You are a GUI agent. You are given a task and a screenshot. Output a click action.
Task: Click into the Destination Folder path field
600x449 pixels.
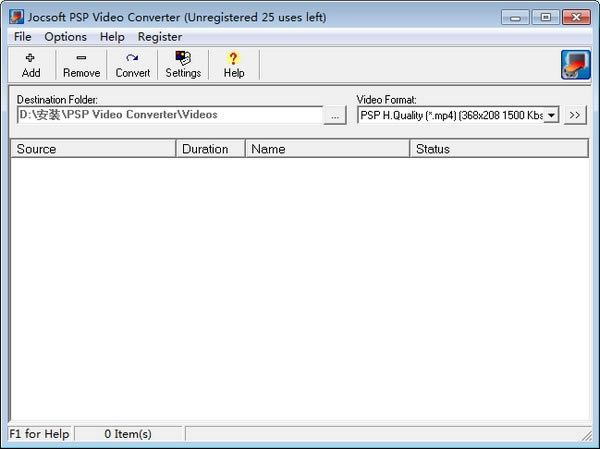(170, 115)
